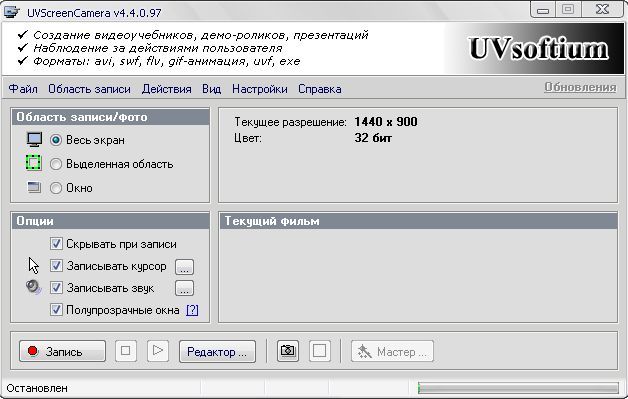
Task: Click the monitor icon beside Весь экран
Action: coord(34,140)
